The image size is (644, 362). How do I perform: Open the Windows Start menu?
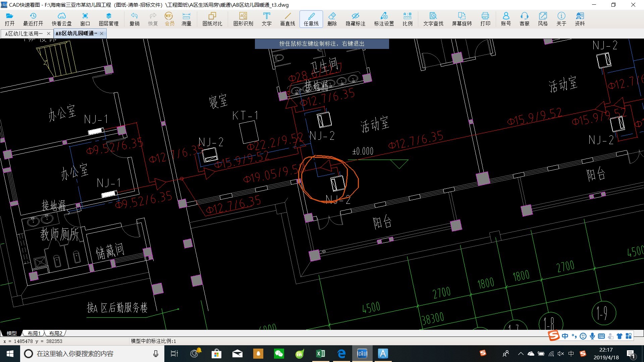tap(10, 354)
